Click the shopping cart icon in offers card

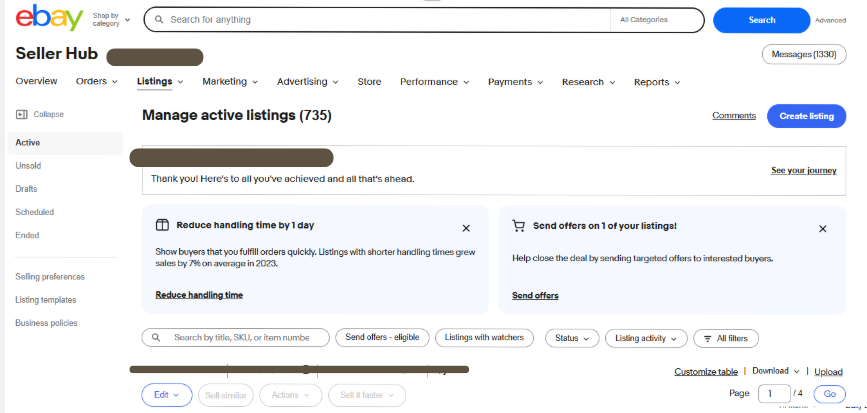click(x=518, y=226)
